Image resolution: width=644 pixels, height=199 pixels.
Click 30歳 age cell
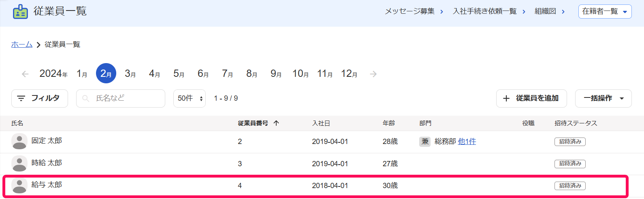click(x=390, y=186)
